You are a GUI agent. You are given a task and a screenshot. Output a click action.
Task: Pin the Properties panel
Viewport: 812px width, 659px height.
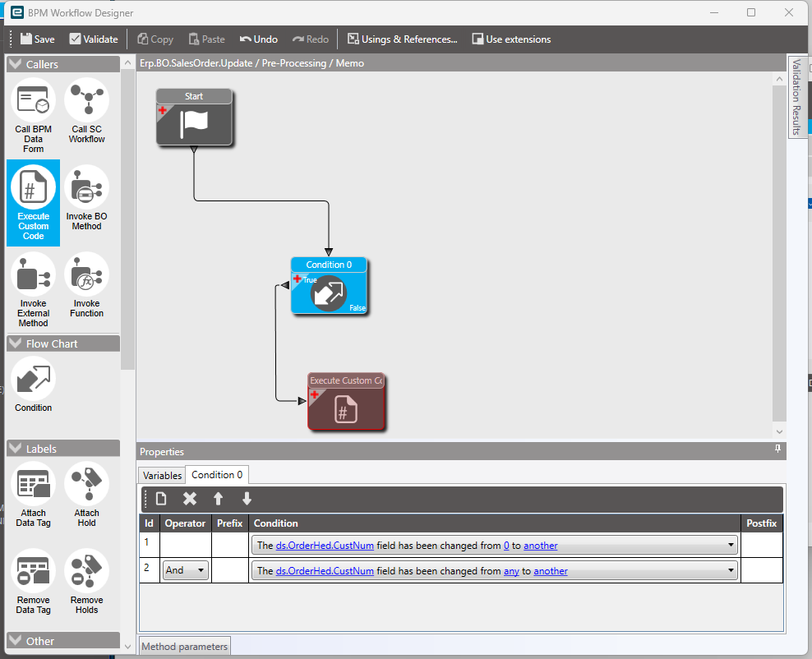pyautogui.click(x=777, y=450)
